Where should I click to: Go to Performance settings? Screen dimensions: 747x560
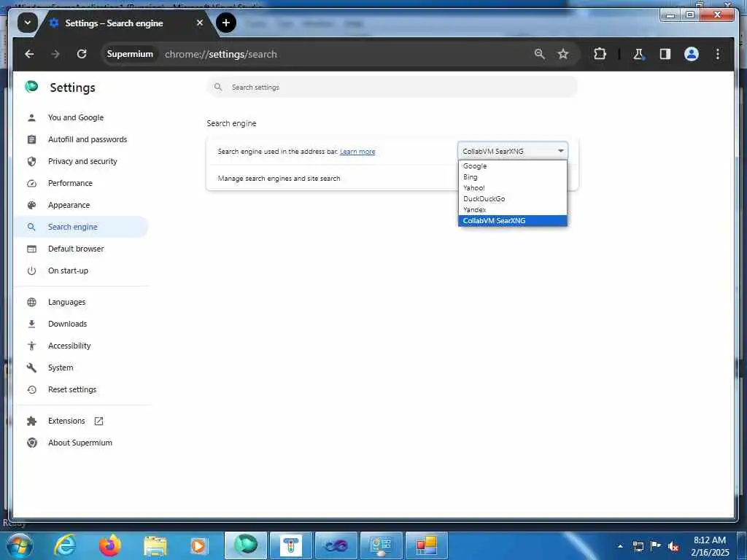[70, 183]
